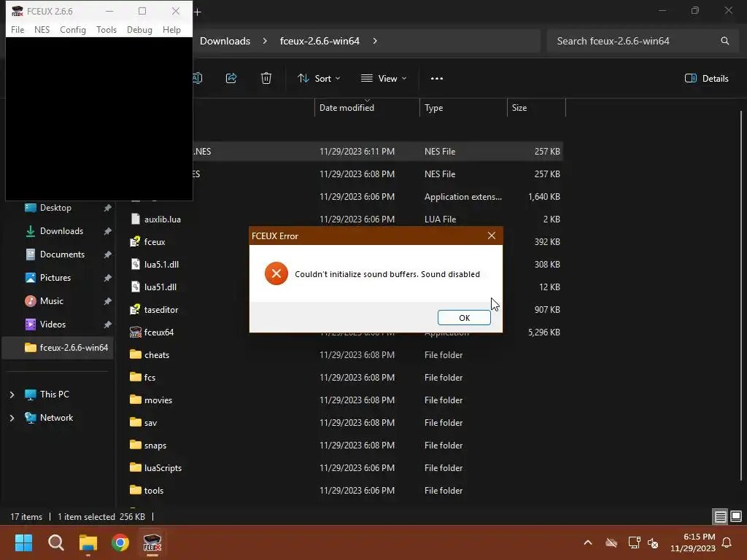Expand the This PC tree node

click(x=12, y=394)
